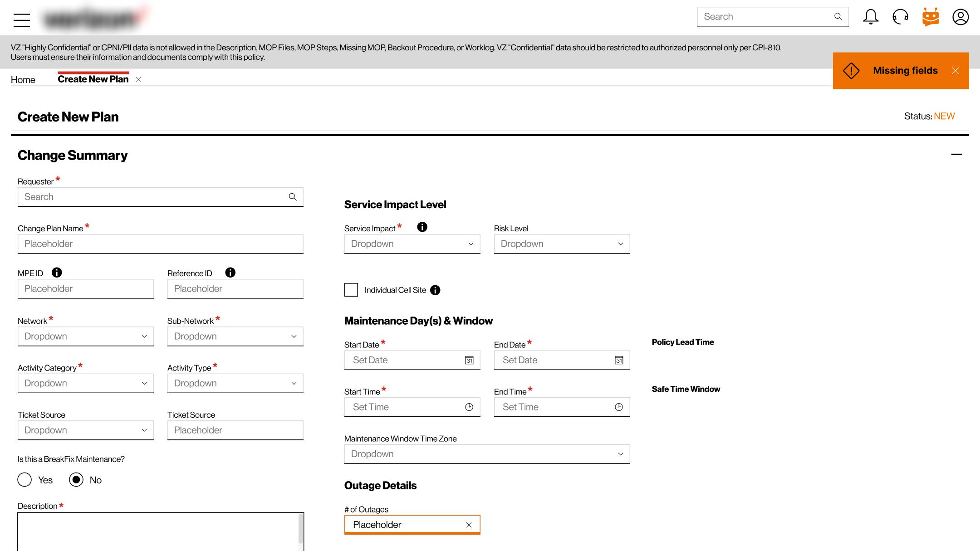This screenshot has height=551, width=980.
Task: Open the Risk Level dropdown
Action: (x=562, y=244)
